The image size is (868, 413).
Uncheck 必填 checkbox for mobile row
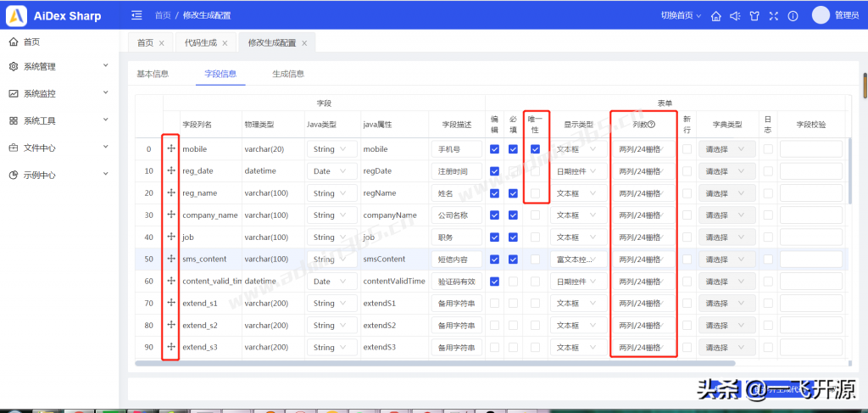[513, 149]
